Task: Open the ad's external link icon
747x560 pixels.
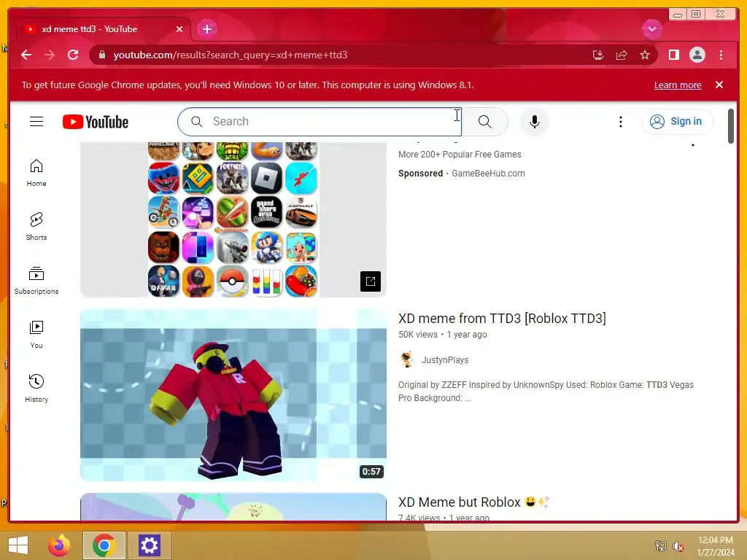Action: click(x=370, y=281)
